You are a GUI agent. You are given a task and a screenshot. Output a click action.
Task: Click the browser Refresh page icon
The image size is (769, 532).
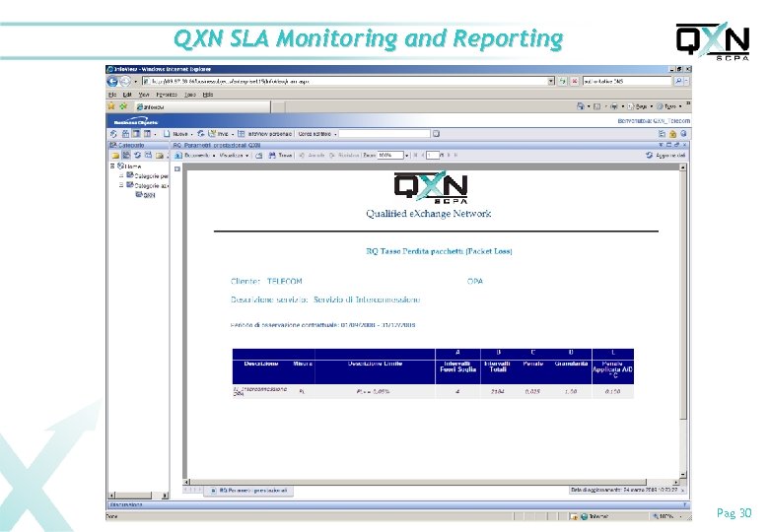(562, 81)
